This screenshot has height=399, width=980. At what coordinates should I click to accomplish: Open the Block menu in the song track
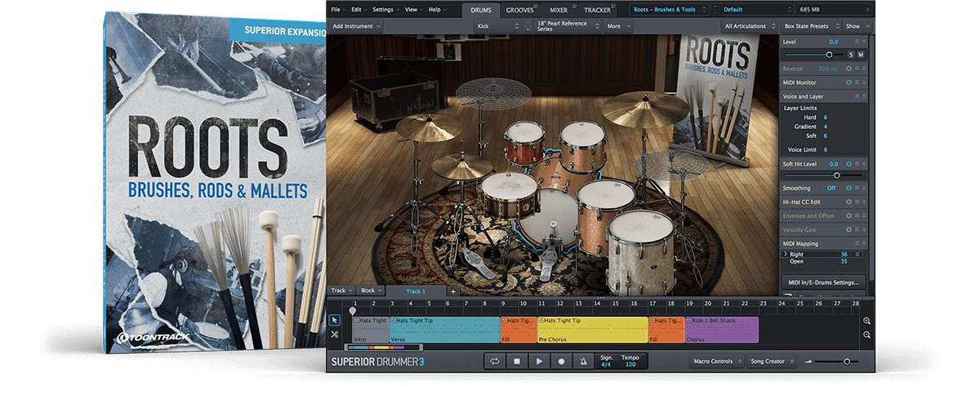pyautogui.click(x=370, y=290)
